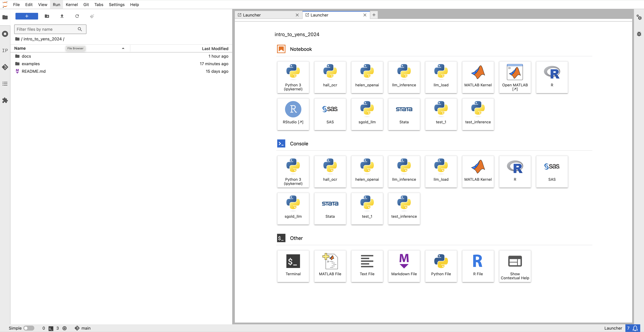Refresh the file browser list

click(77, 16)
